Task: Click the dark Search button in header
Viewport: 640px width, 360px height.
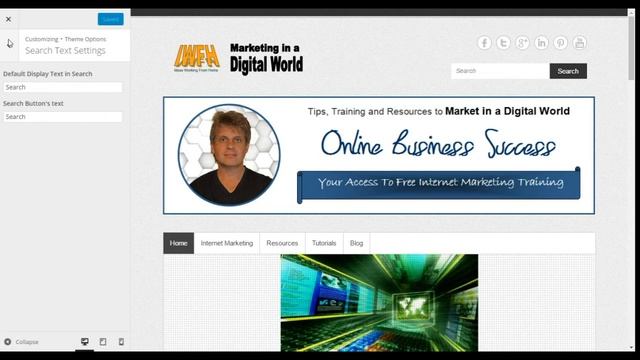Action: coord(568,71)
